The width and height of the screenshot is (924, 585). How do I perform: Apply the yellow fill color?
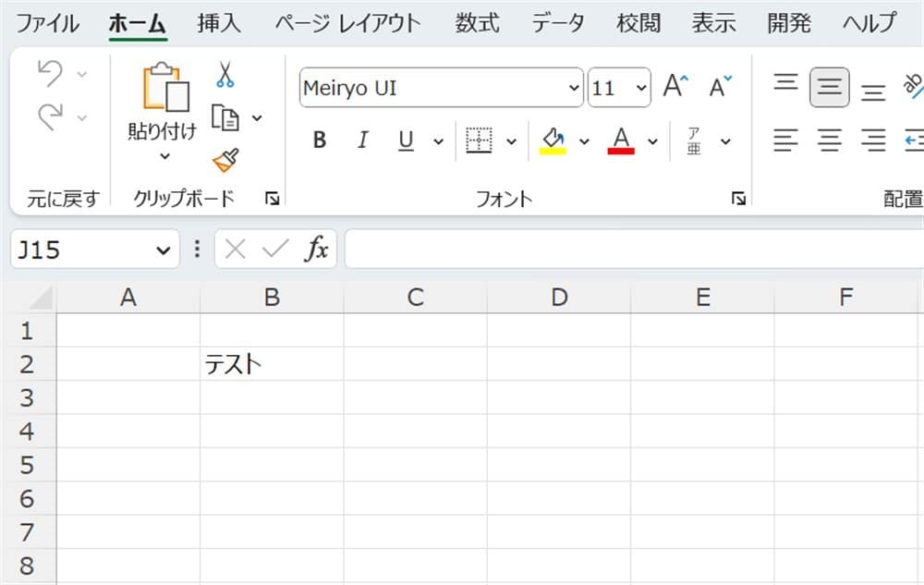coord(553,140)
